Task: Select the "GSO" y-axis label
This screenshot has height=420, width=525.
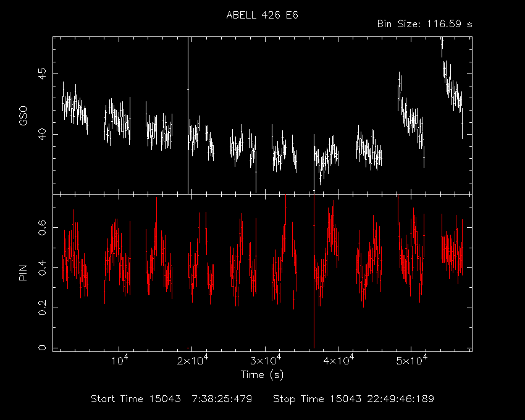Action: (x=23, y=116)
